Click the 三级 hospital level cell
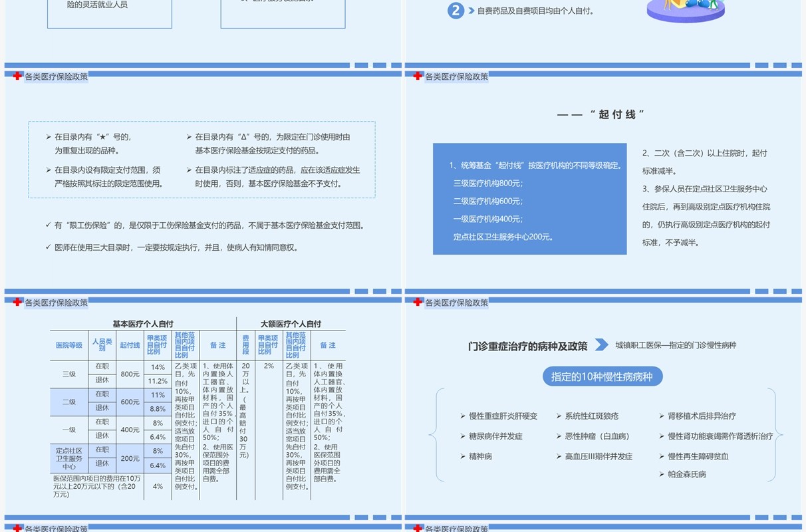This screenshot has width=806, height=532. coord(69,374)
